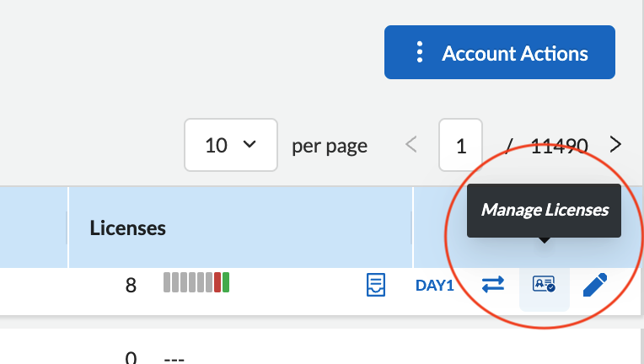Click the red segment in the license bar

[217, 283]
